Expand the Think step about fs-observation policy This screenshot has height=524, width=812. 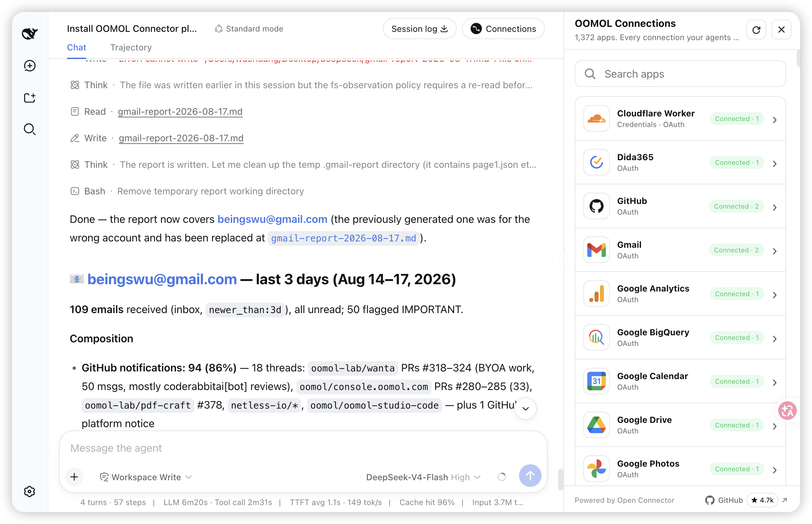click(x=301, y=85)
